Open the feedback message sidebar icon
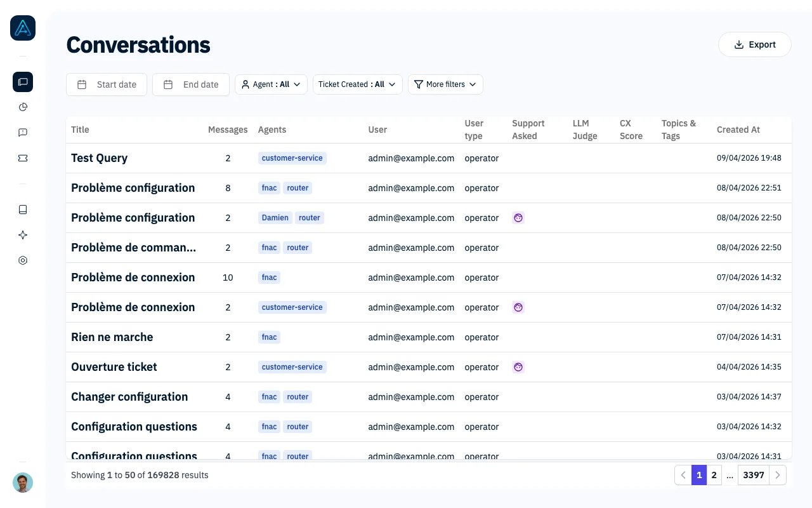Image resolution: width=812 pixels, height=508 pixels. click(23, 133)
